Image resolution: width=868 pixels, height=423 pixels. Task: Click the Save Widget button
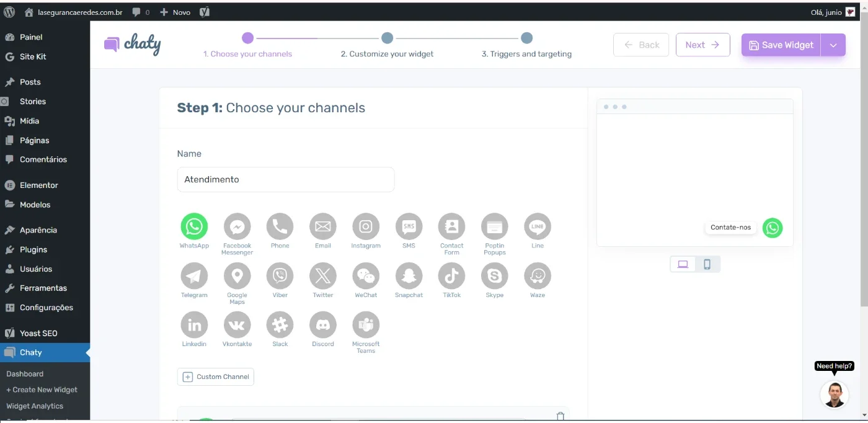tap(781, 45)
